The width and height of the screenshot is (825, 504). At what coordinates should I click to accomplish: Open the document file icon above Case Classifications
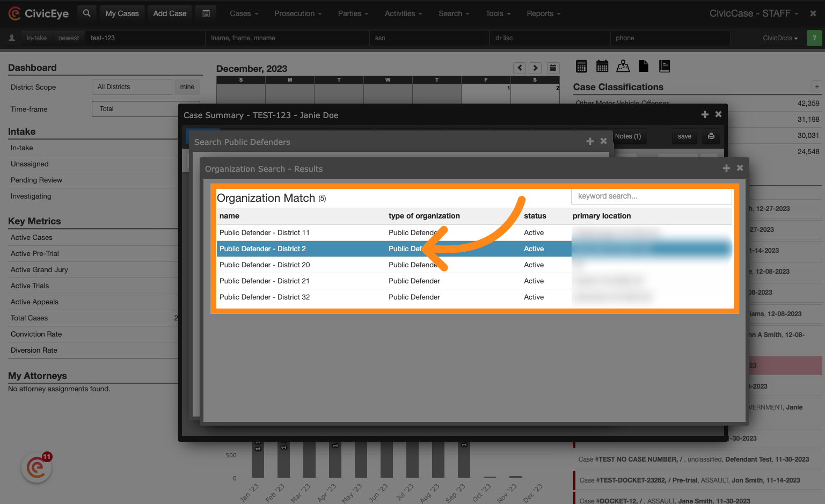644,67
